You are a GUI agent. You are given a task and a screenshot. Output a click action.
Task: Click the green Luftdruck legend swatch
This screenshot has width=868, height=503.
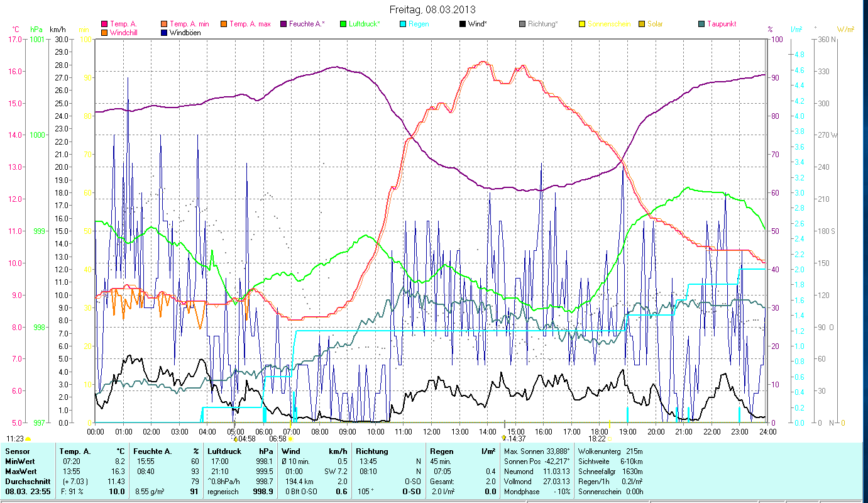click(x=343, y=25)
